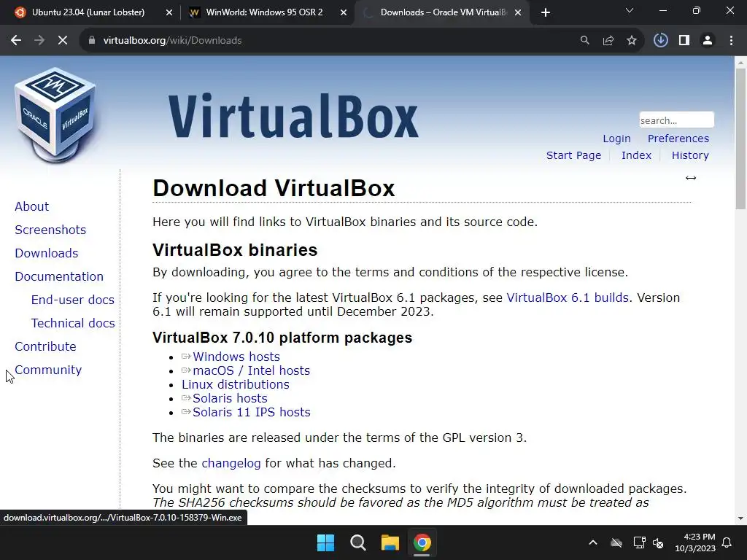The width and height of the screenshot is (747, 560).
Task: Open Screenshots in the sidebar
Action: point(50,230)
